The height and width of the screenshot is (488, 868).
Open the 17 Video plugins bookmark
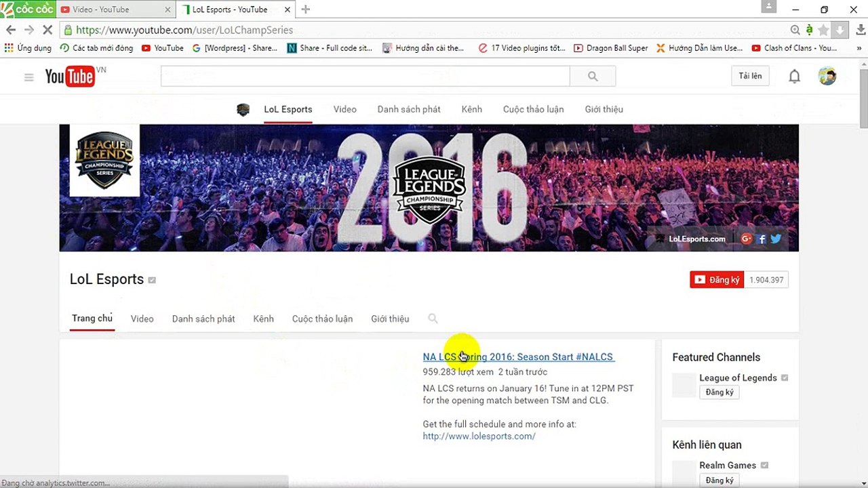pos(522,48)
